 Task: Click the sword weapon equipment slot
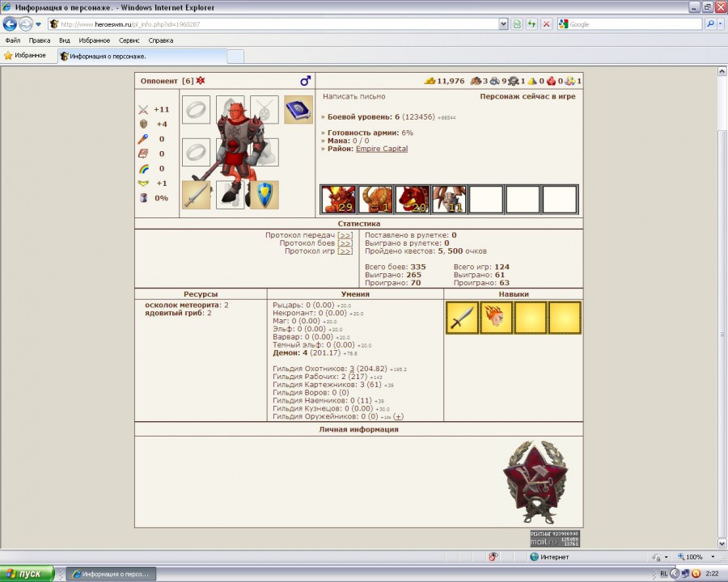click(x=196, y=195)
